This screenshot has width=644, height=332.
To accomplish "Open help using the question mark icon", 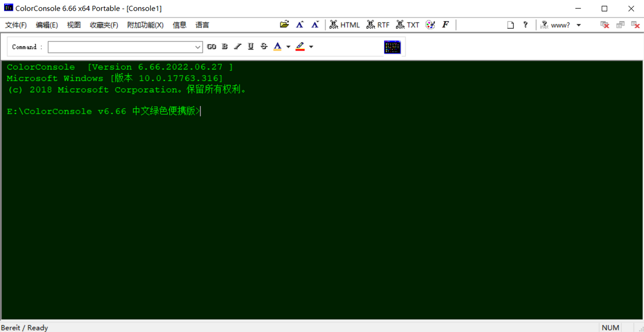I will pos(525,25).
